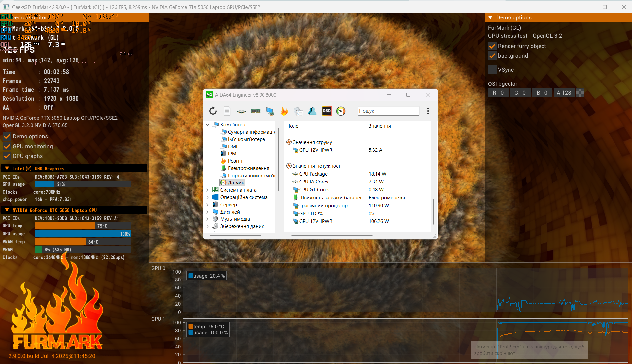Open the three-dot menu in AIDA64
The width and height of the screenshot is (632, 364).
tap(428, 111)
